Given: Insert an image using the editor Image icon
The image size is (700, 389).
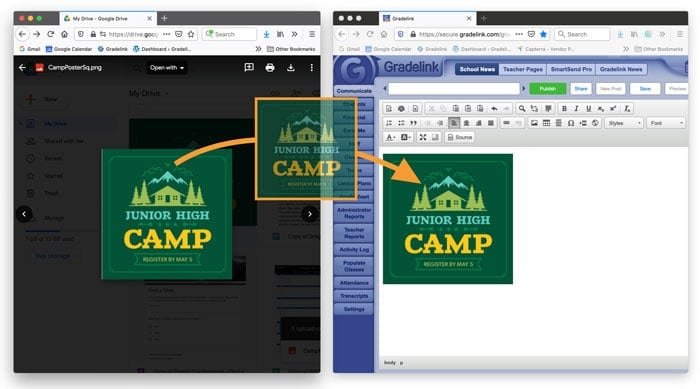Looking at the screenshot, I should click(x=534, y=123).
